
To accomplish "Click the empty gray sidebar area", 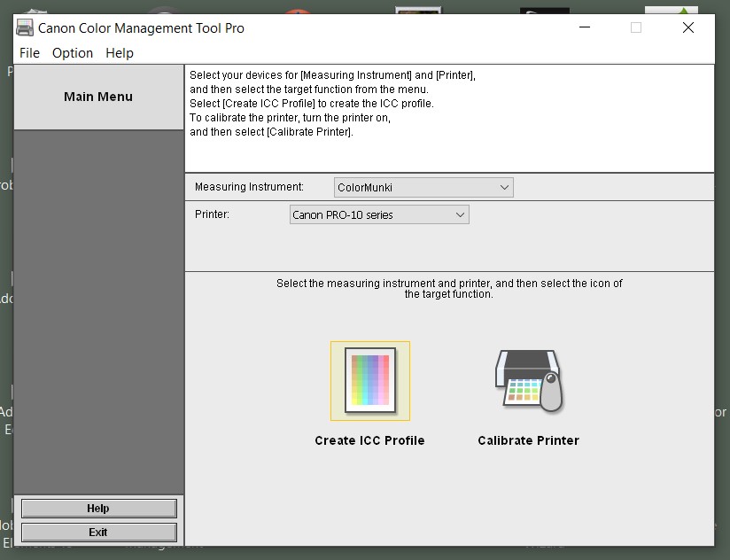I will 98,310.
